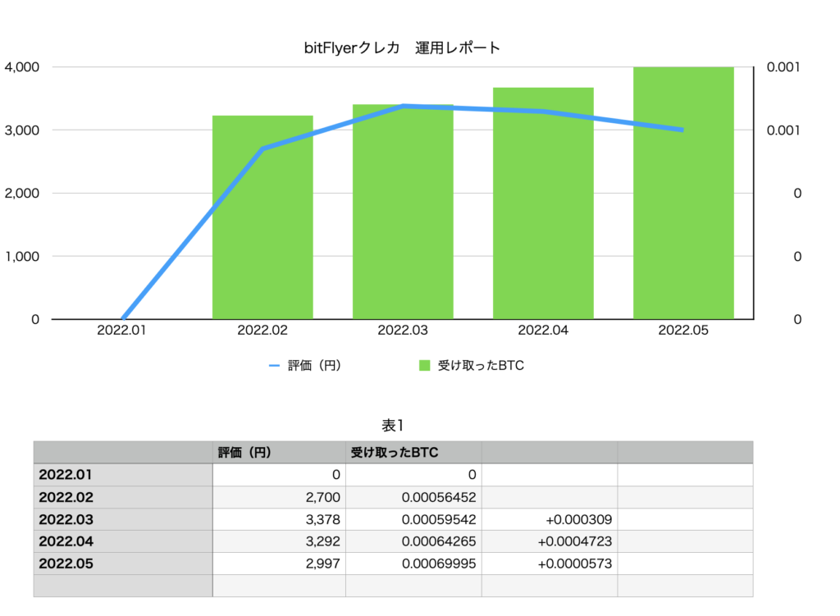Select row header 2022.01 in table

123,475
